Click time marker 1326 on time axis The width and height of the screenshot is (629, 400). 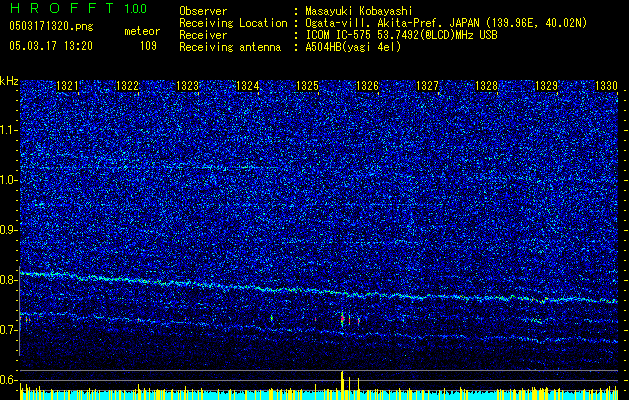point(367,85)
